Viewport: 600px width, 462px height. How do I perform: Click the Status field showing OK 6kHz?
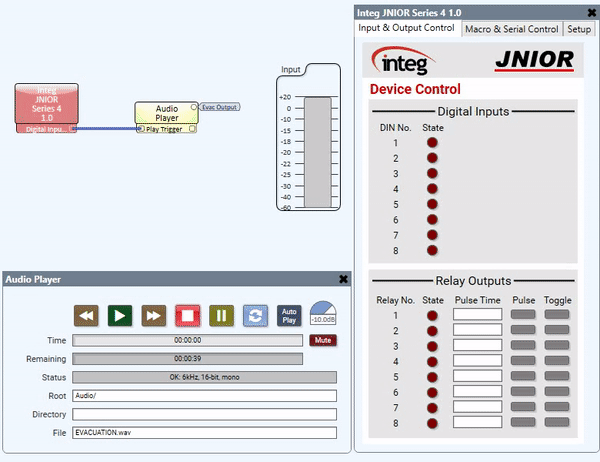pyautogui.click(x=204, y=377)
